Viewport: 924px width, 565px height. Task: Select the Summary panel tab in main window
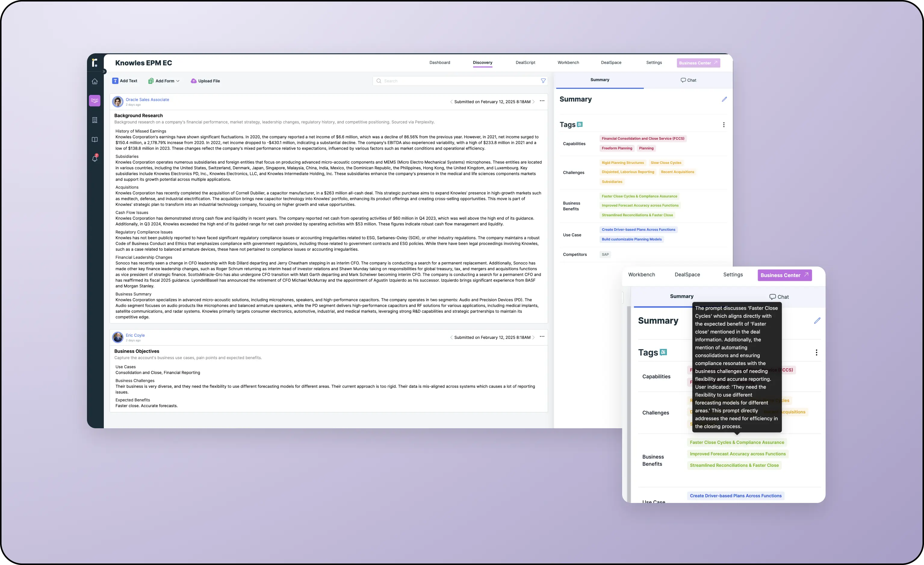pyautogui.click(x=600, y=80)
